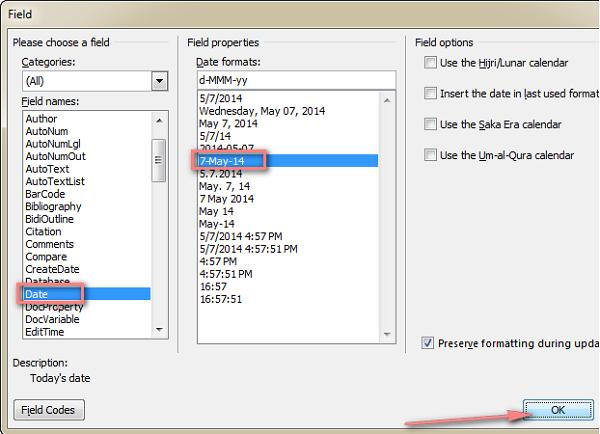This screenshot has width=600, height=434.
Task: Open the Categories dropdown
Action: click(159, 81)
